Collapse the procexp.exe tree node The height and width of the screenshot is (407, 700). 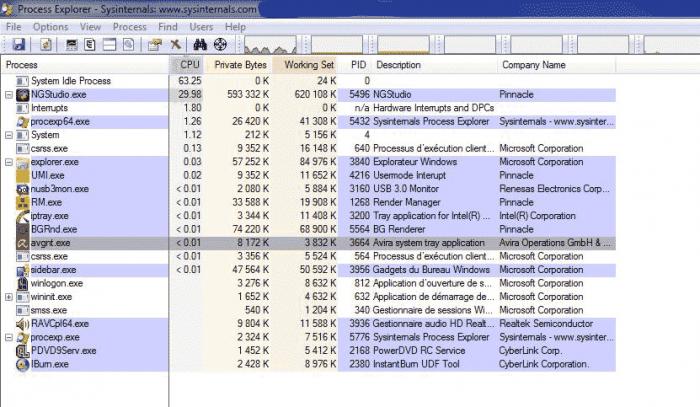[x=8, y=337]
